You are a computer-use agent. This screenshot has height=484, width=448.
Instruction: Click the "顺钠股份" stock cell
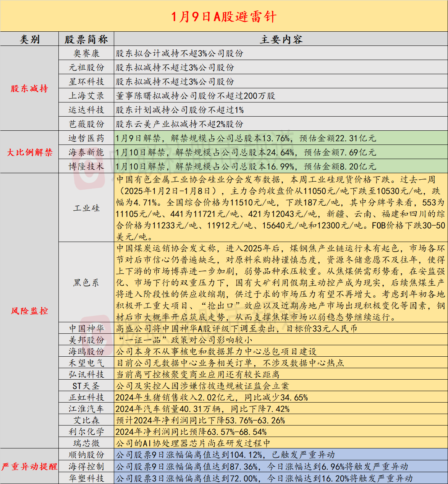coord(86,455)
